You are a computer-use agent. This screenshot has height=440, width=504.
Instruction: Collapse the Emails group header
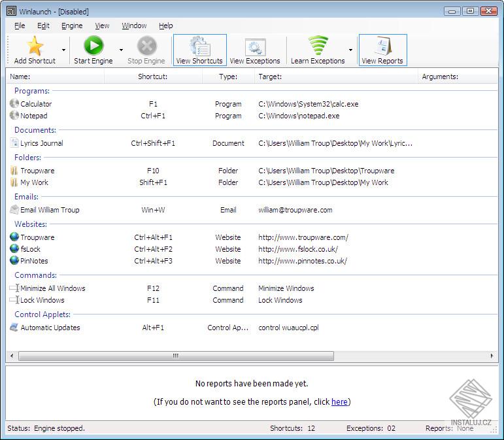[x=26, y=197]
